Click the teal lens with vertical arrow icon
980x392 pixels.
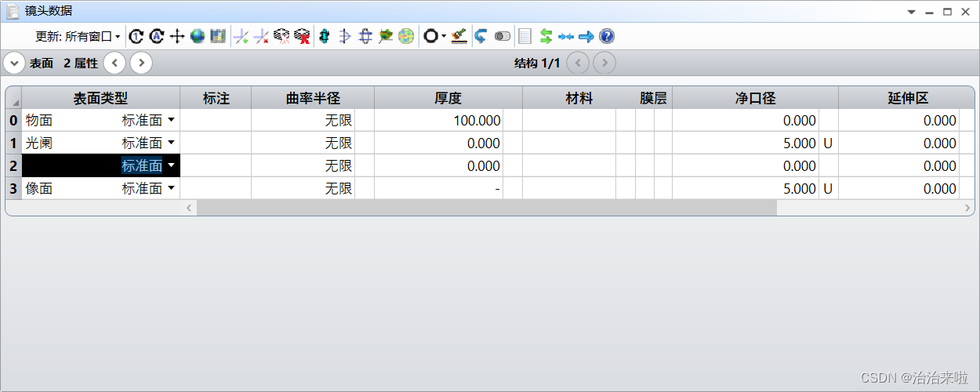[325, 36]
